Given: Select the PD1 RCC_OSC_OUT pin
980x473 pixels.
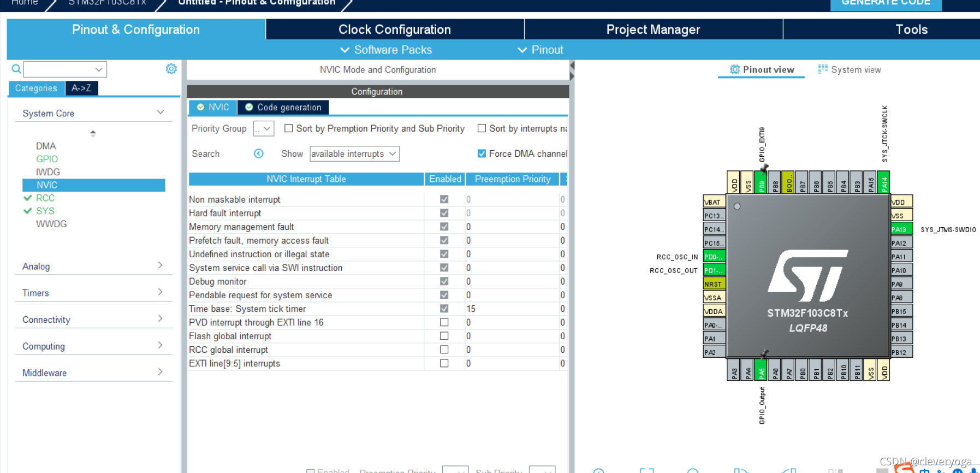Looking at the screenshot, I should pyautogui.click(x=714, y=270).
